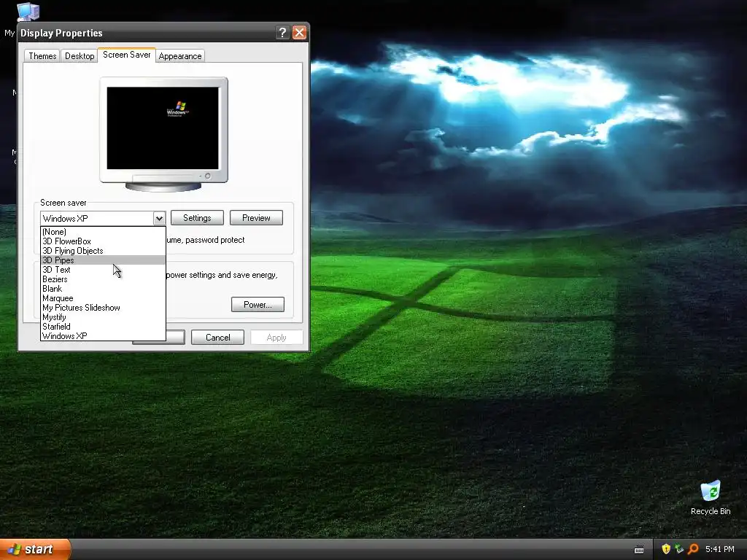The height and width of the screenshot is (560, 747).
Task: Collapse the screen saver dropdown arrow
Action: click(x=159, y=218)
